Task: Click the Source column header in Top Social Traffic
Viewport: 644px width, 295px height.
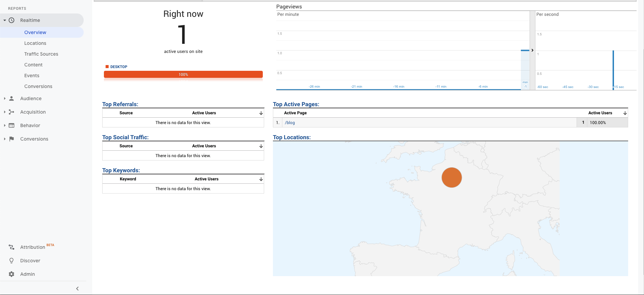Action: pos(126,146)
